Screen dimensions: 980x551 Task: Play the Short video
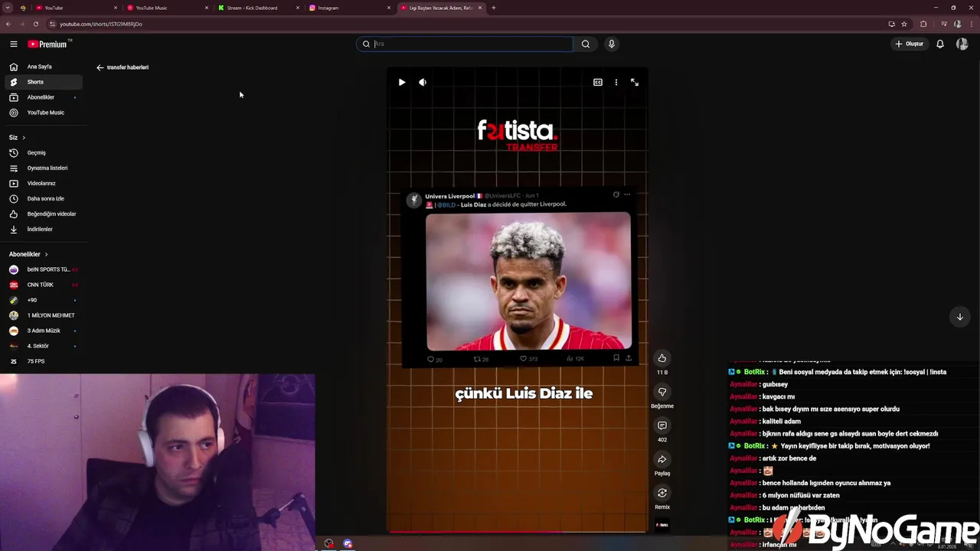click(402, 82)
